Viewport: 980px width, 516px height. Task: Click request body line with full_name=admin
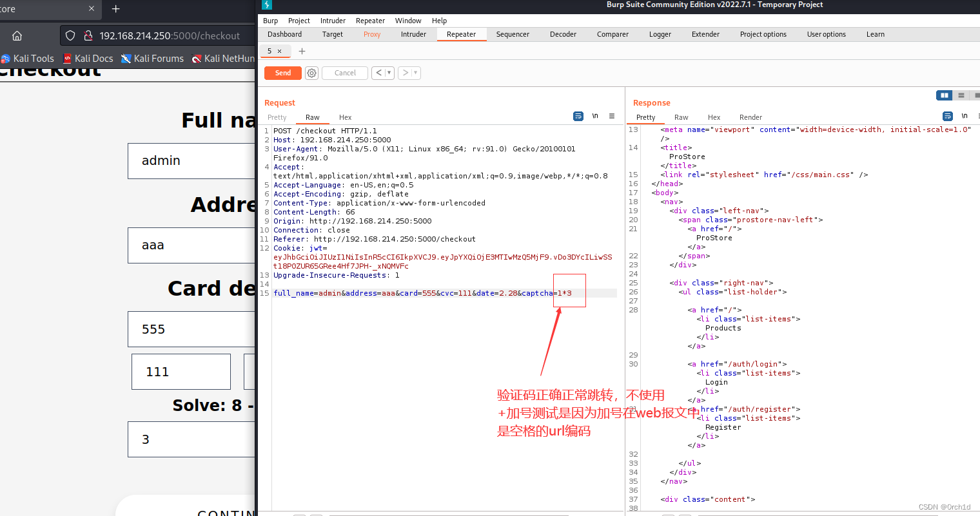422,293
